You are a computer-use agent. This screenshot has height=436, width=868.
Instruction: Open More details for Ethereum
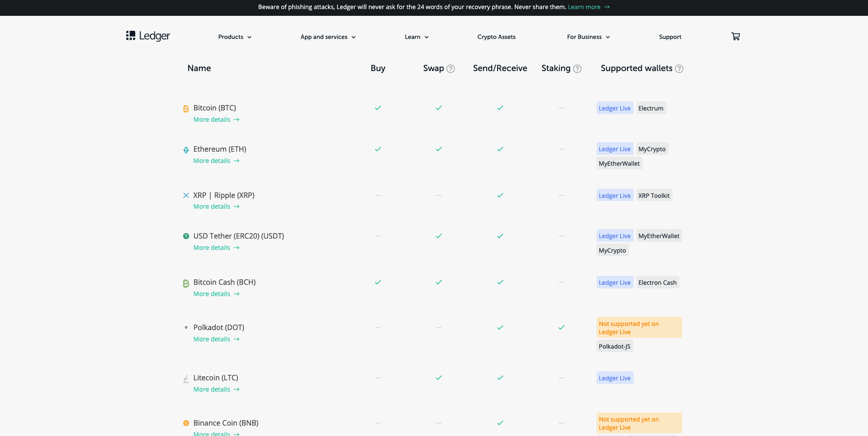[x=216, y=161]
